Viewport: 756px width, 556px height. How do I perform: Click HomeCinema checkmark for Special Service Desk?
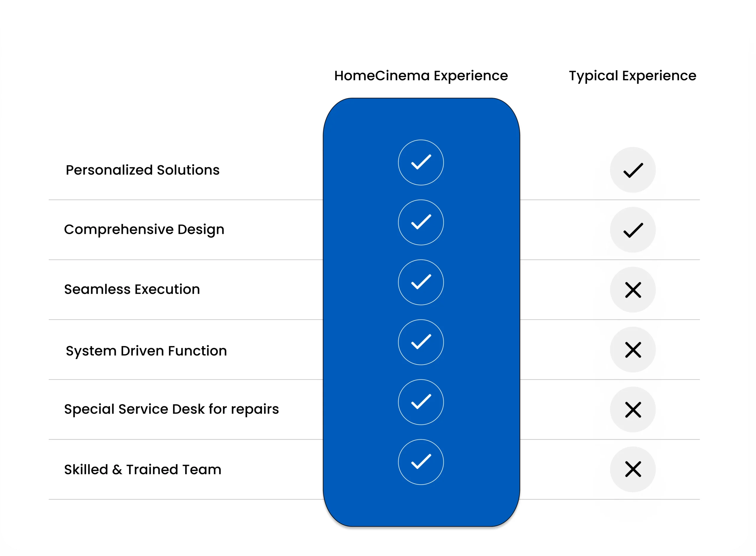coord(421,402)
